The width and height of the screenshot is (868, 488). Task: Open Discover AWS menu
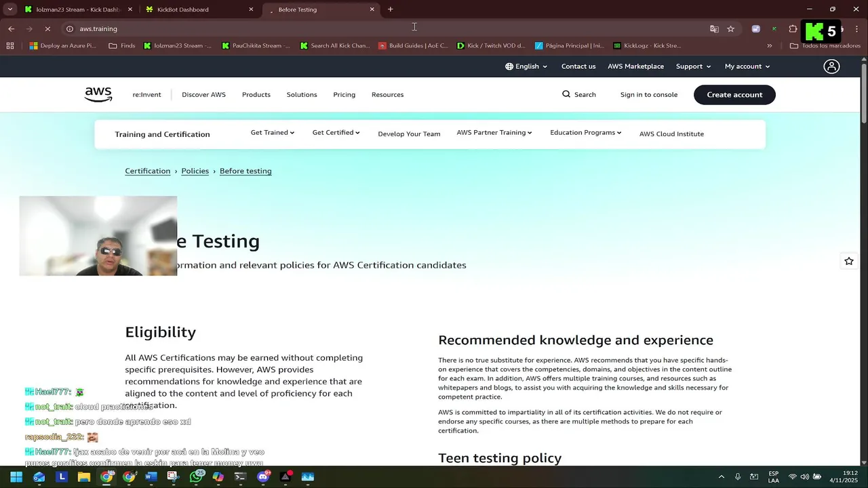pos(203,95)
